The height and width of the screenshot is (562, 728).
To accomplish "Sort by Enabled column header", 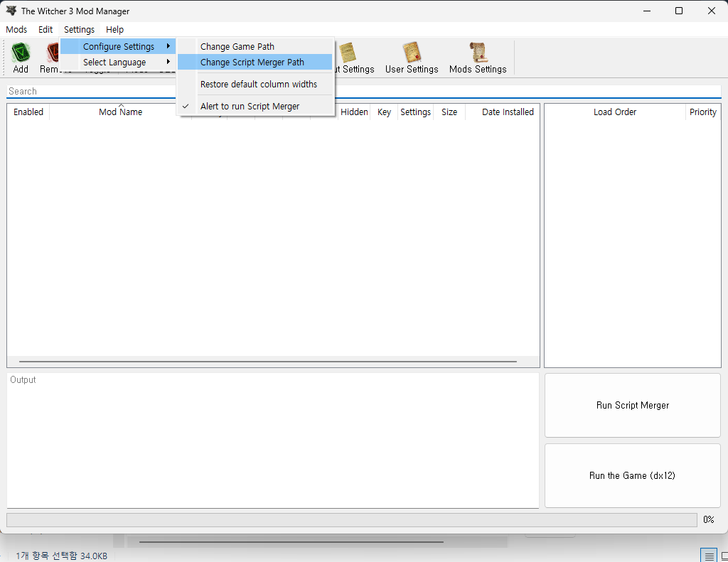I will point(28,112).
